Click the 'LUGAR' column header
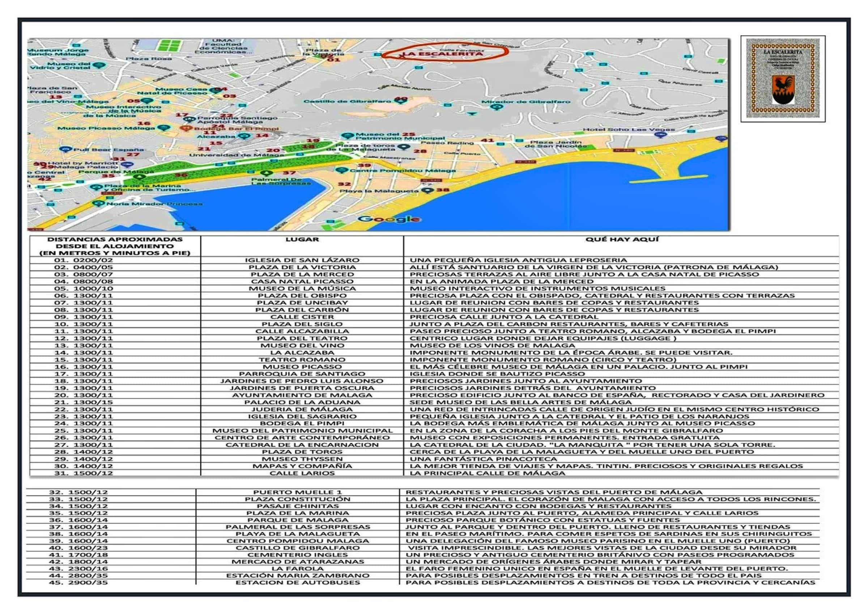Screen dimensions: 868x614 302,239
